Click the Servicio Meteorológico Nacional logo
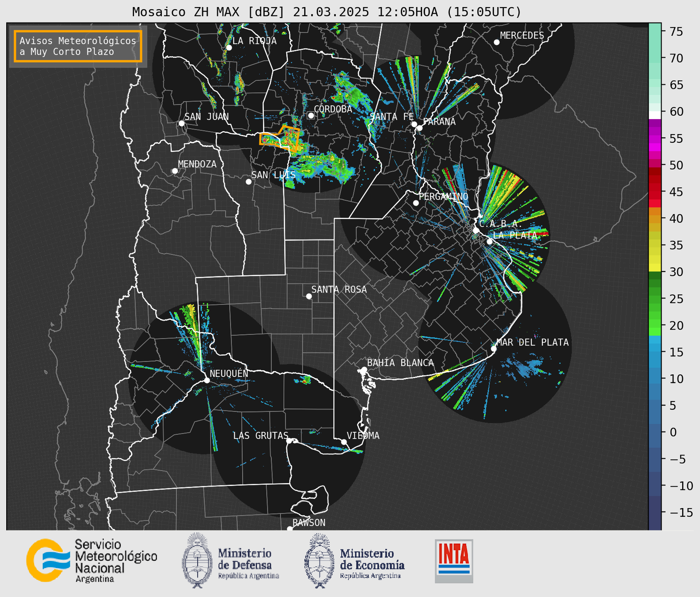This screenshot has width=700, height=597. click(x=92, y=561)
